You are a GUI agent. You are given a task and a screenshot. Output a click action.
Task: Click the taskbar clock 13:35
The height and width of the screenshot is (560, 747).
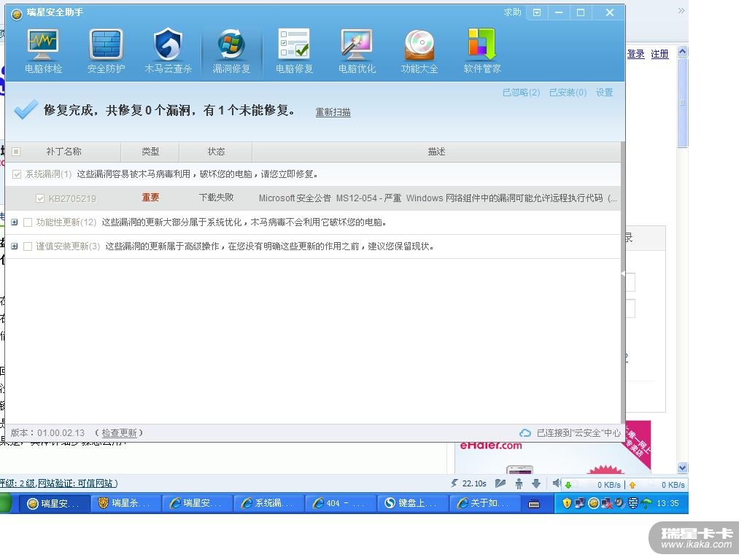tap(667, 503)
